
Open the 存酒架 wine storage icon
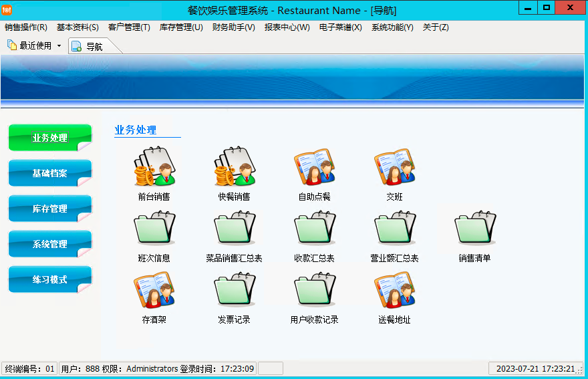click(154, 290)
